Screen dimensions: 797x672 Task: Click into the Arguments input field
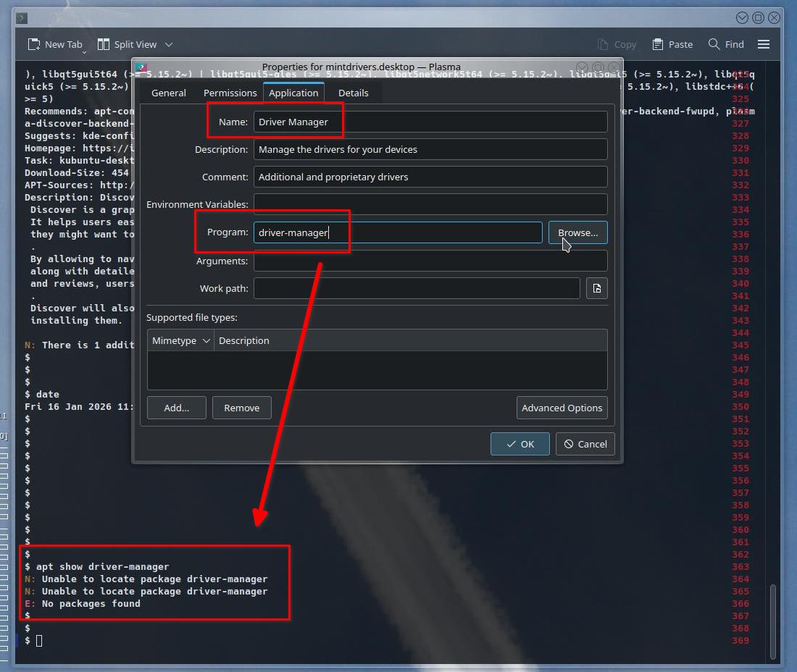pyautogui.click(x=430, y=261)
